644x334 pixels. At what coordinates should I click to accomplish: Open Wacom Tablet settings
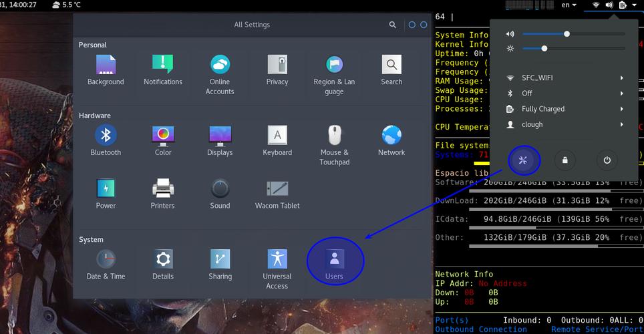[277, 194]
